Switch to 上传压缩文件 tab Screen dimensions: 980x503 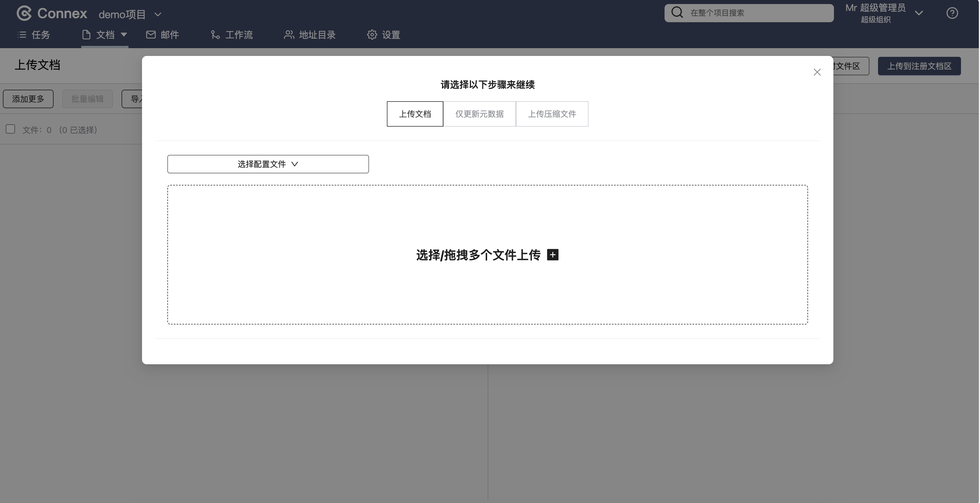pyautogui.click(x=552, y=114)
